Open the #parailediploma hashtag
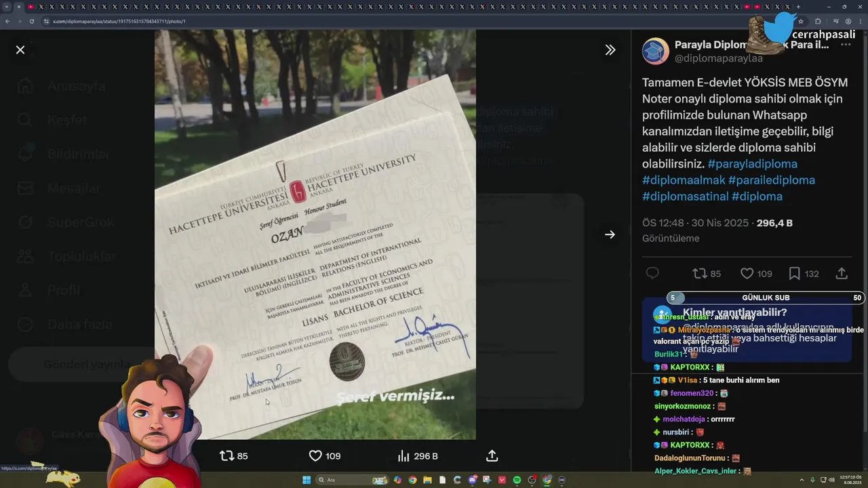This screenshot has width=868, height=488. click(x=772, y=180)
